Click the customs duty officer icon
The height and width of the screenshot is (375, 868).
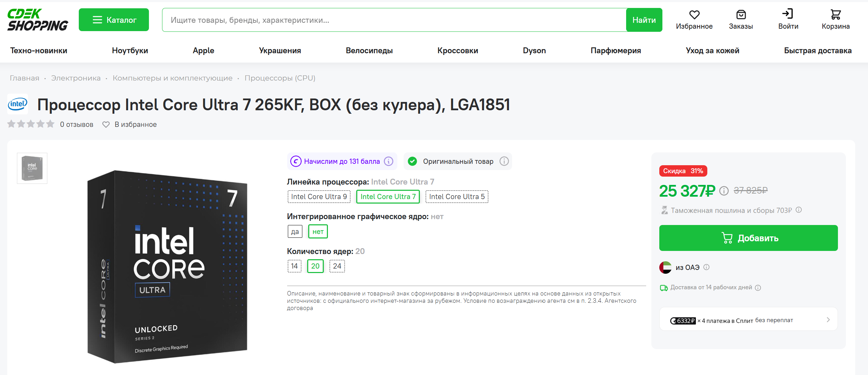[x=664, y=210]
